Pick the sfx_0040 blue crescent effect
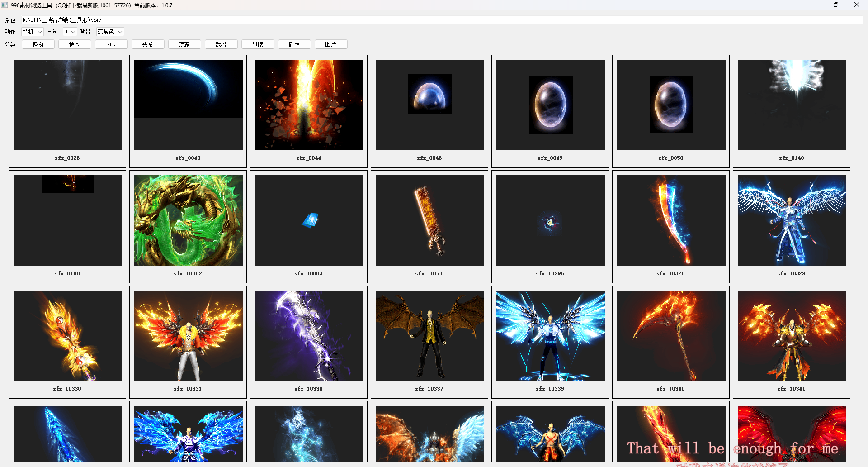Viewport: 868px width, 467px height. (188, 105)
